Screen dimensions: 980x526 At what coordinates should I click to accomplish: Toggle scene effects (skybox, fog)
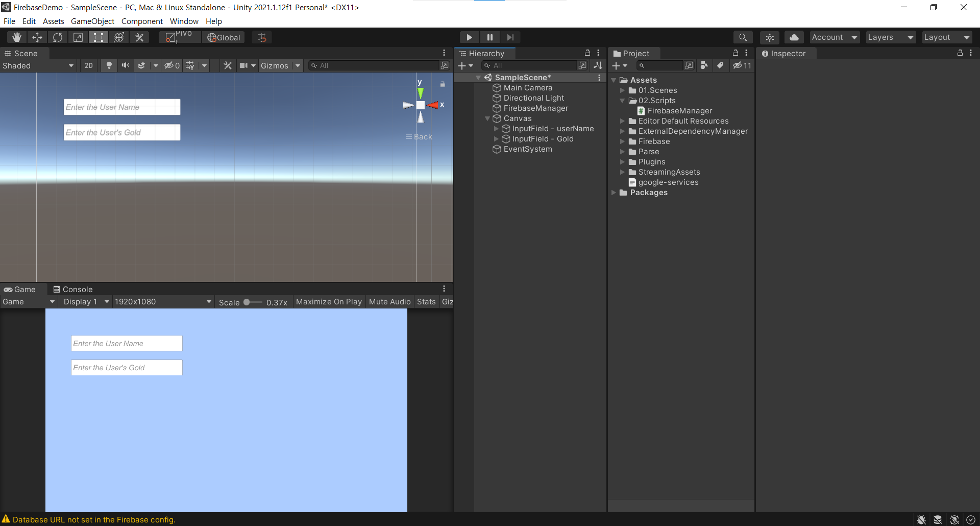[x=141, y=66]
